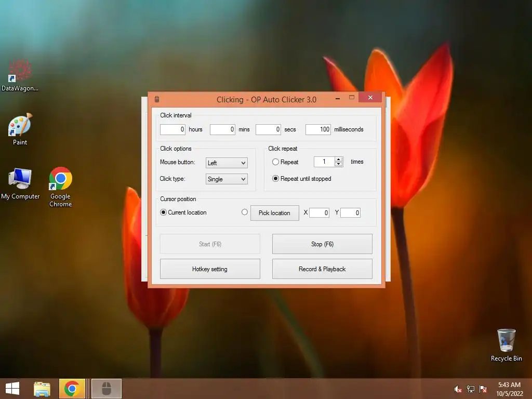Image resolution: width=532 pixels, height=399 pixels.
Task: Expand the Mouse button dropdown
Action: (x=227, y=163)
